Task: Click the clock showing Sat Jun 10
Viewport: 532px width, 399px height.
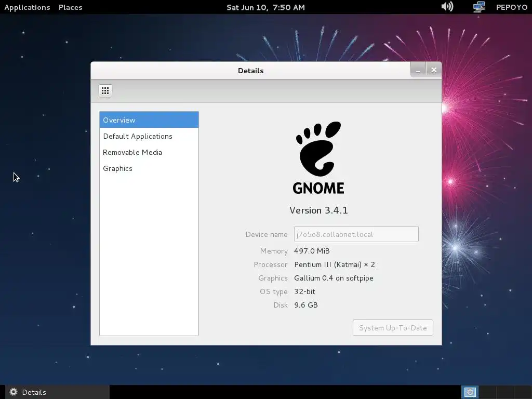Action: (265, 7)
